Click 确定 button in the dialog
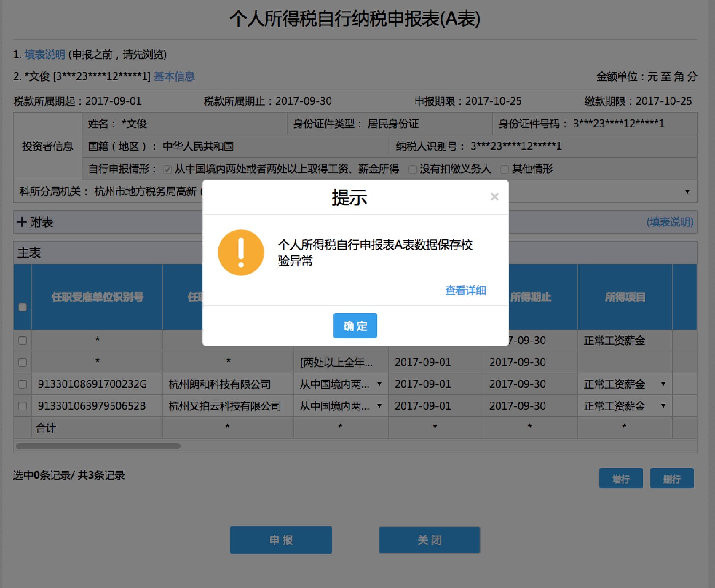The height and width of the screenshot is (588, 715). click(355, 326)
